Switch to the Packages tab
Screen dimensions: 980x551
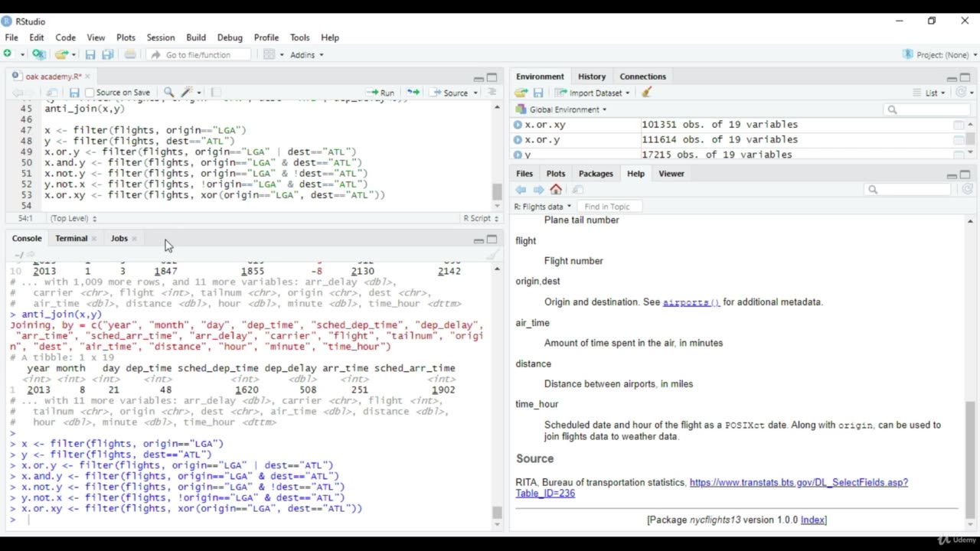(x=596, y=174)
